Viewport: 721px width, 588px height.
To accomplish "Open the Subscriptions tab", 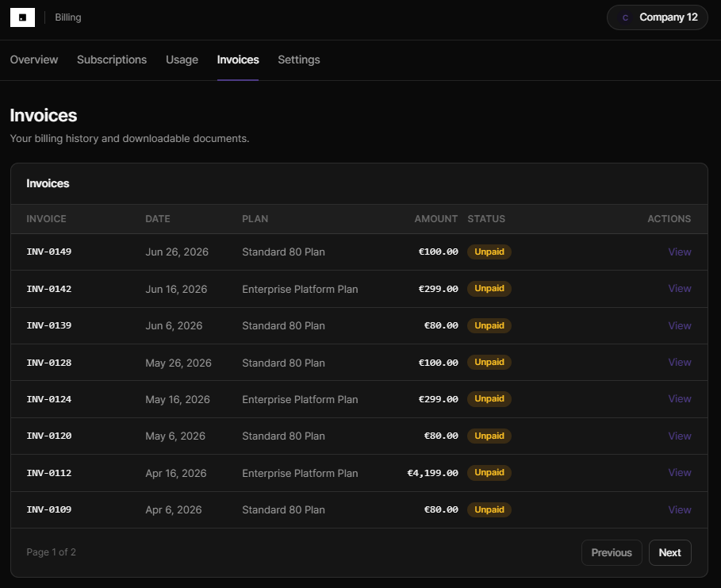I will 112,60.
